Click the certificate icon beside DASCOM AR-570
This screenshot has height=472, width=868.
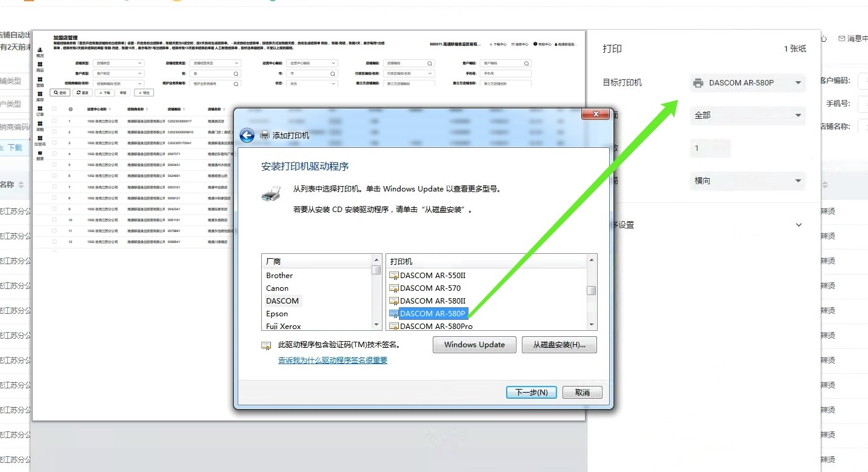pyautogui.click(x=393, y=288)
